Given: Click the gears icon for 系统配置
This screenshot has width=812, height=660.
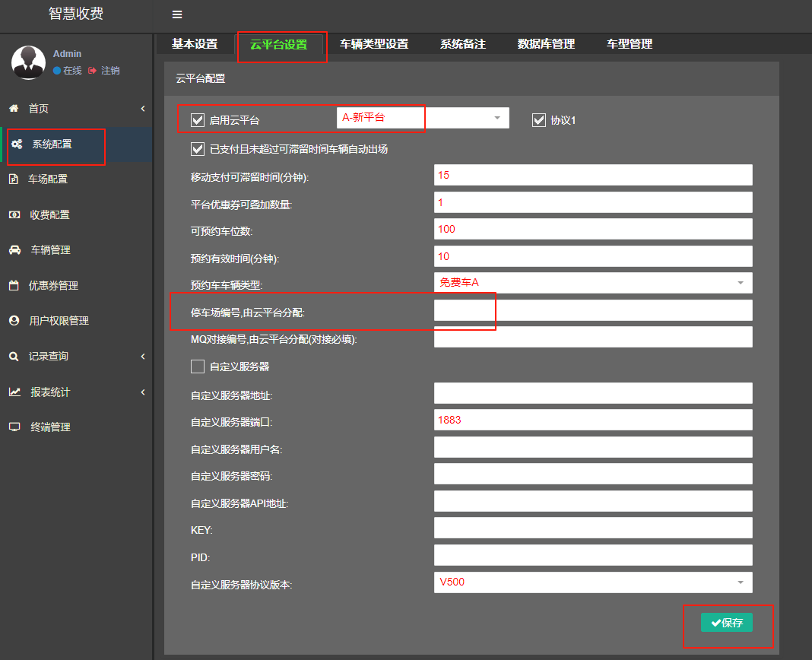Looking at the screenshot, I should tap(17, 144).
